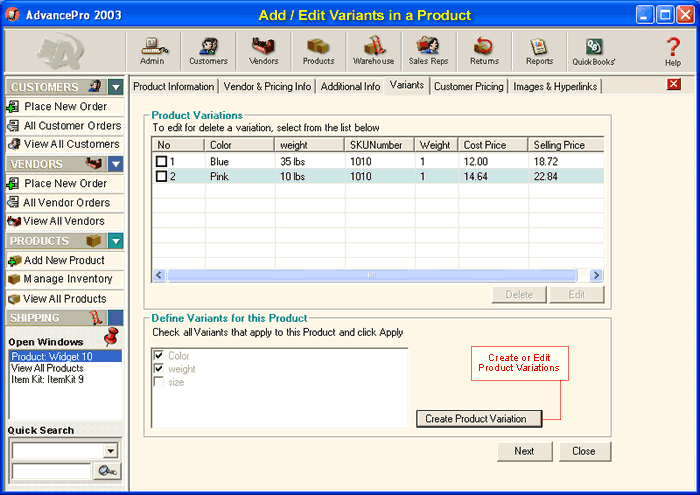This screenshot has height=495, width=700.
Task: Open Help with the question mark icon
Action: (673, 52)
